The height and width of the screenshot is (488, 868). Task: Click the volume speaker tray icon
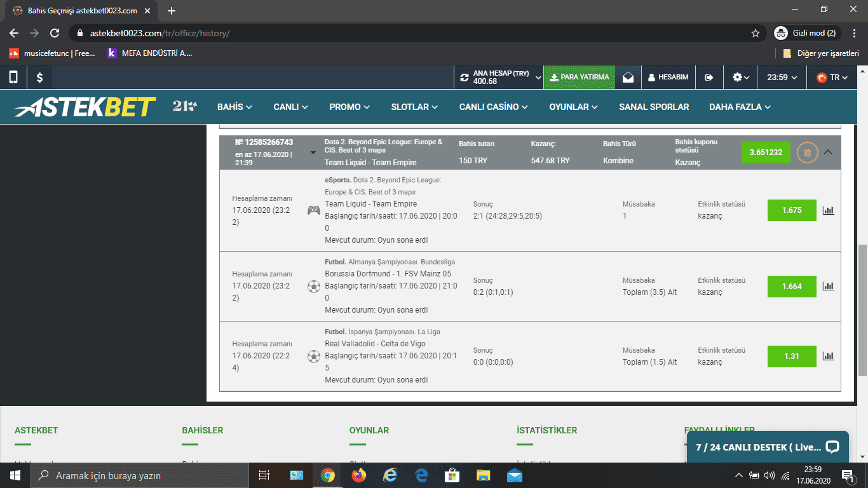coord(770,475)
